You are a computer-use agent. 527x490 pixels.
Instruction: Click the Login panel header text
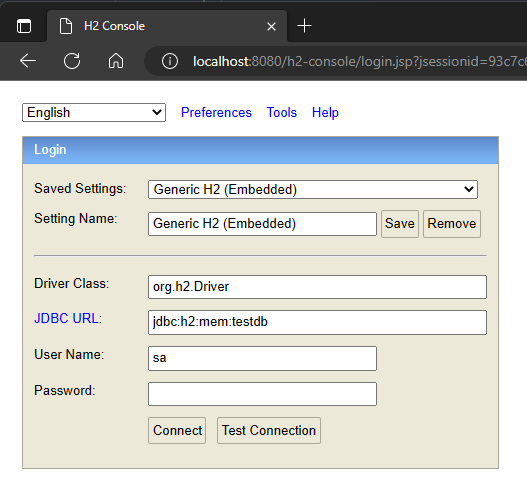(x=50, y=150)
